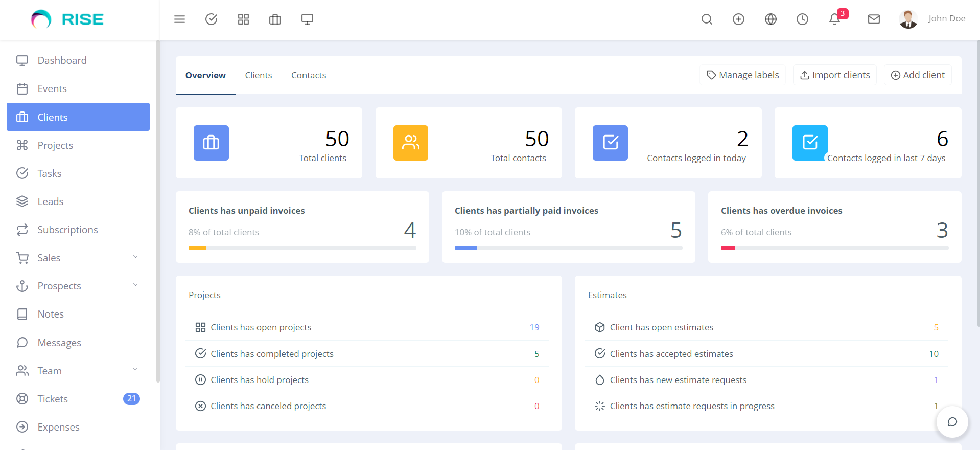Click the quick add plus icon
This screenshot has height=450, width=980.
pos(738,19)
